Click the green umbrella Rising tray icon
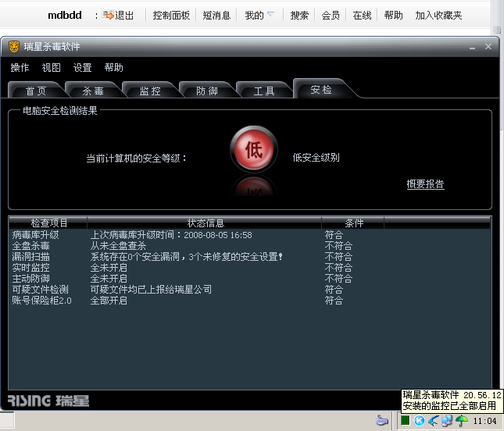Image resolution: width=504 pixels, height=431 pixels. 462,420
